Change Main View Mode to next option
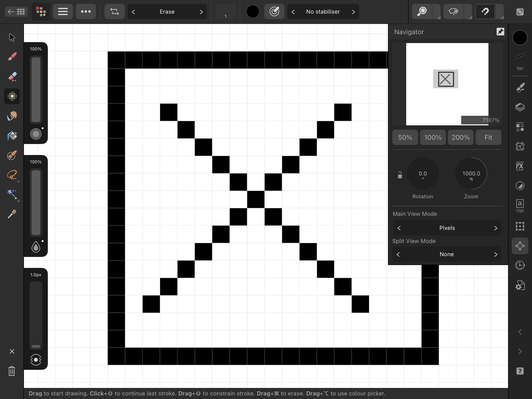 point(495,228)
